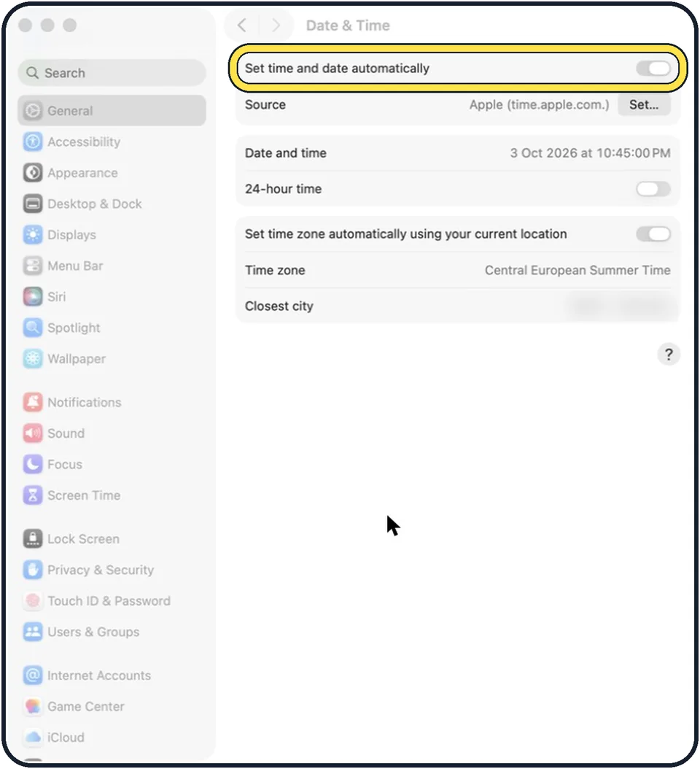Go forward with the right chevron

(x=276, y=25)
